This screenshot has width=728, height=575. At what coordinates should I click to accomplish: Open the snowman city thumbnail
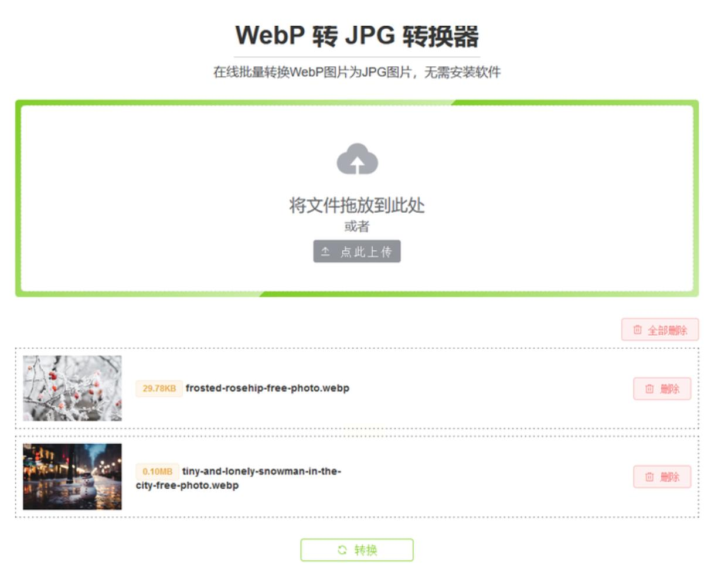[x=72, y=477]
